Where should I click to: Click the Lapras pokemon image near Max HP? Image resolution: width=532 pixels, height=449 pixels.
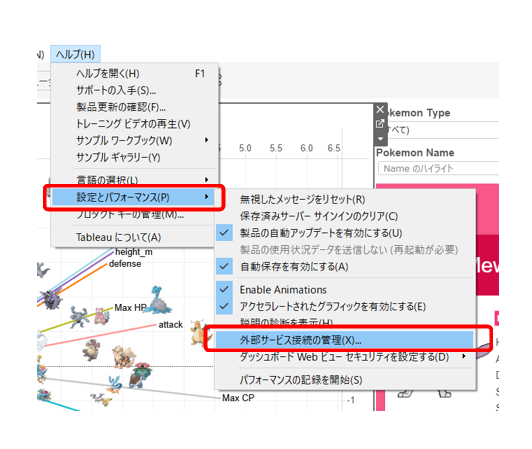click(x=159, y=300)
